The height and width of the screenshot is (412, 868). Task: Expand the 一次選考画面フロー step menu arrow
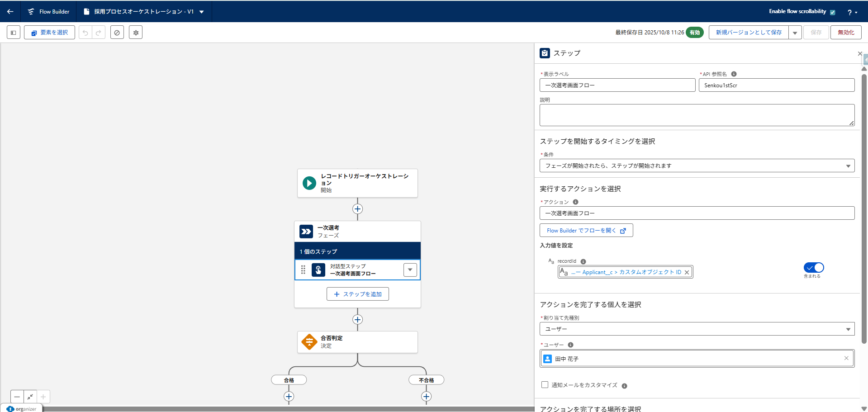pos(410,270)
